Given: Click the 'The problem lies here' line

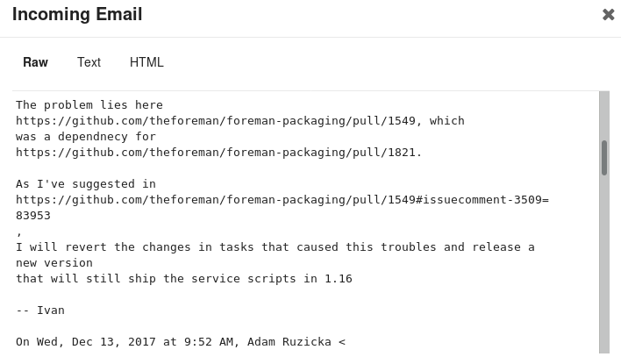Looking at the screenshot, I should click(89, 105).
